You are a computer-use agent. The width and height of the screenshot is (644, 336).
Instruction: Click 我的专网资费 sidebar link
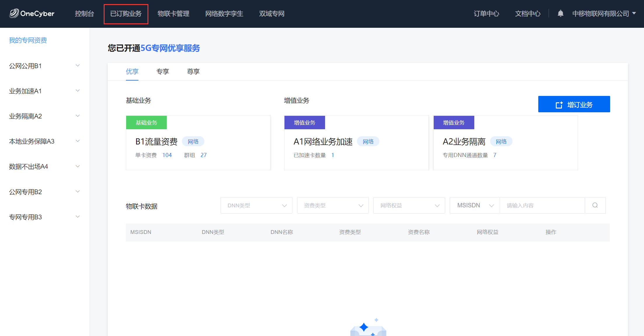(x=28, y=40)
